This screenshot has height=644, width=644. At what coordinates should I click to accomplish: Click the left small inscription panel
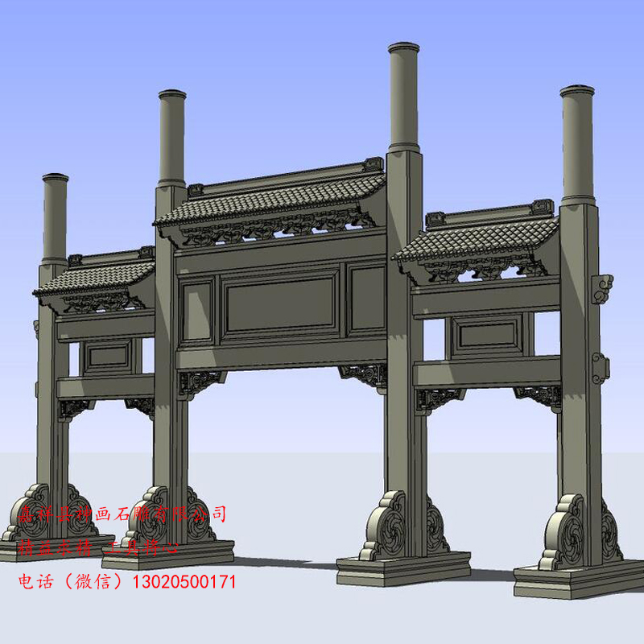(x=107, y=355)
